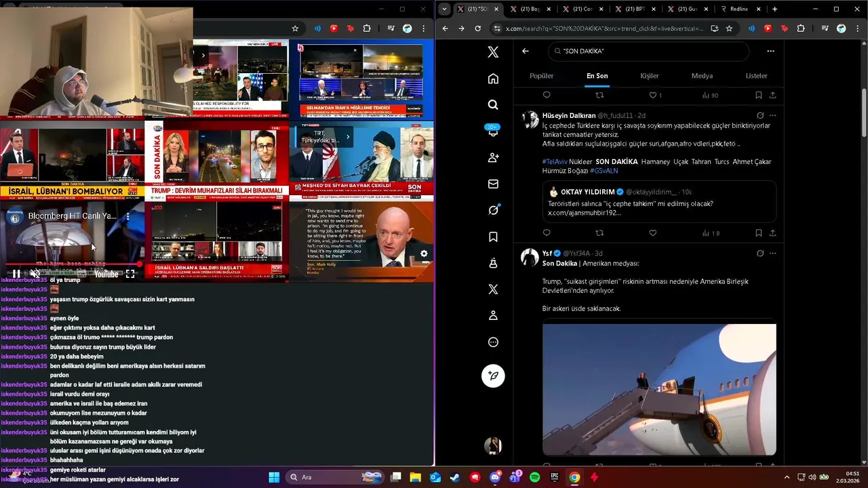
Task: Open the Tp extension in left browser
Action: pyautogui.click(x=350, y=28)
